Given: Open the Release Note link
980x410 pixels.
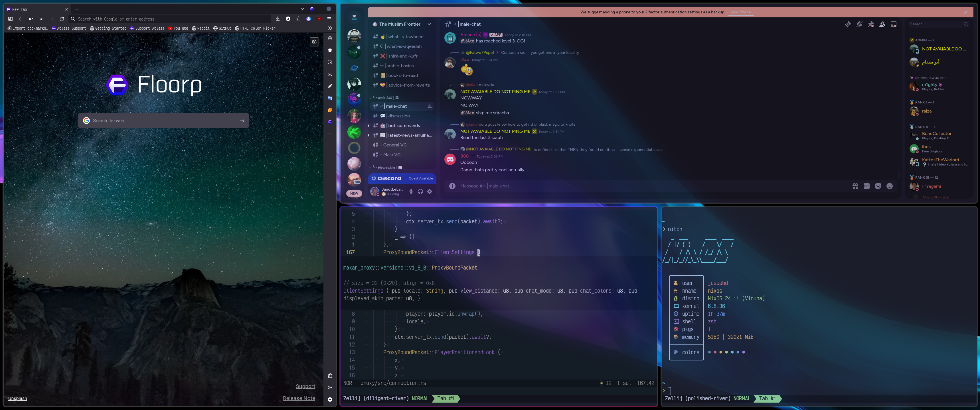Looking at the screenshot, I should pyautogui.click(x=299, y=398).
